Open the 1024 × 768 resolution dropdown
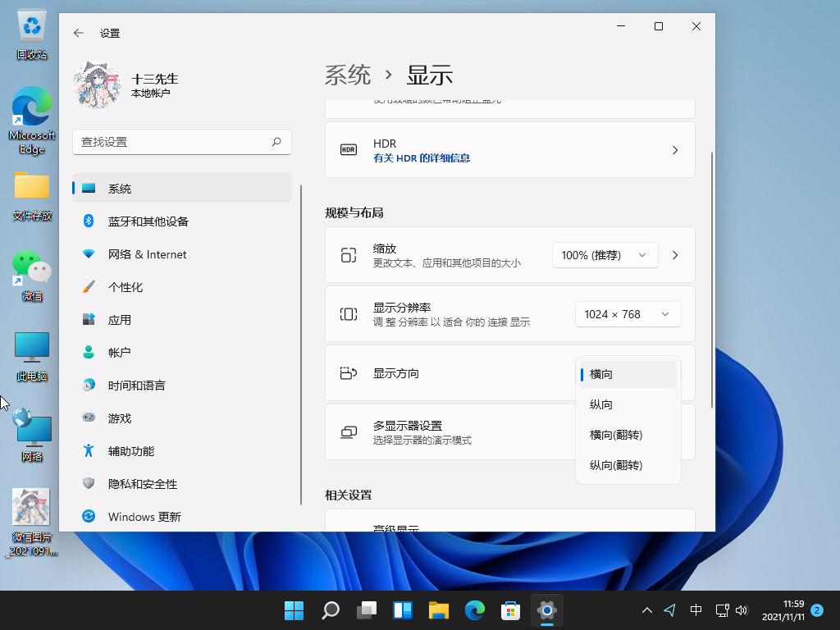The width and height of the screenshot is (840, 630). 628,313
